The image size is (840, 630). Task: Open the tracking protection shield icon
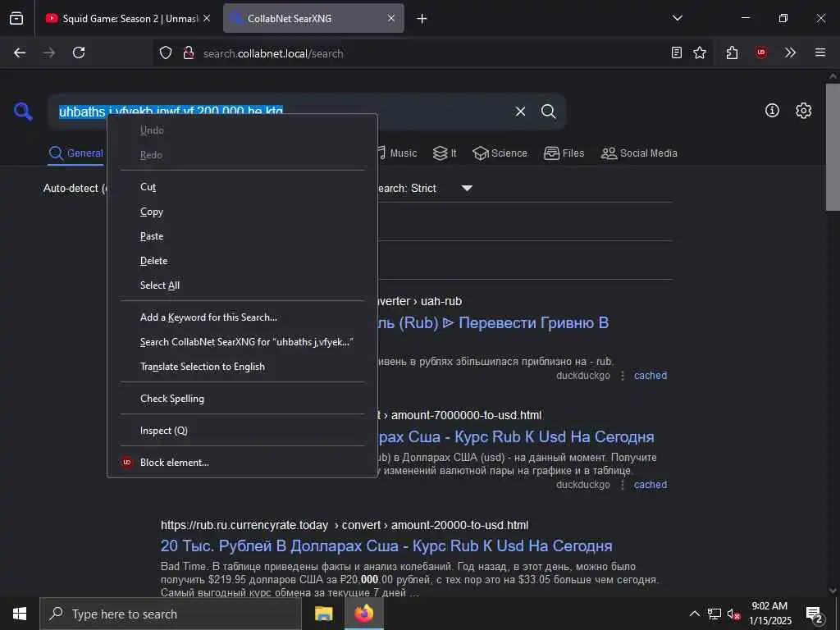click(x=166, y=52)
